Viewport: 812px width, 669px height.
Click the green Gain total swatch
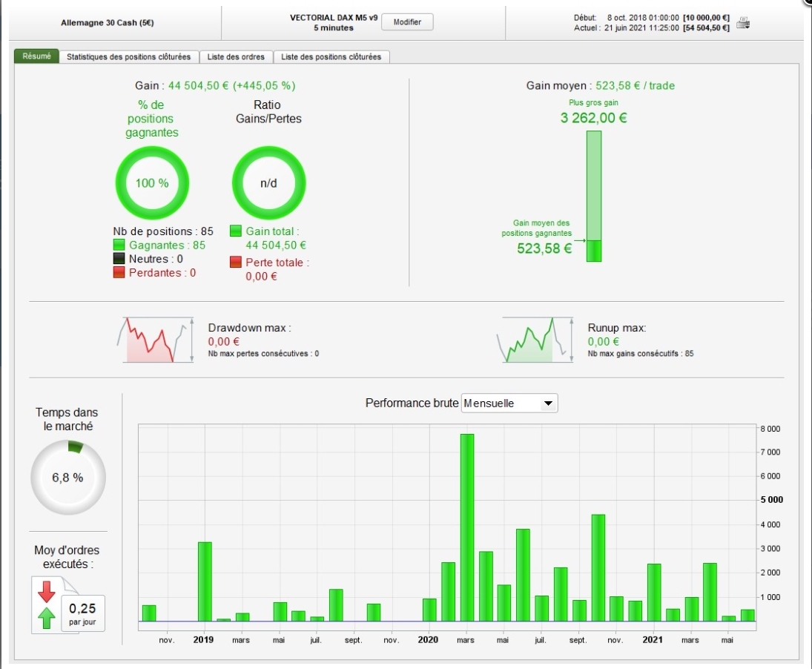coord(236,231)
